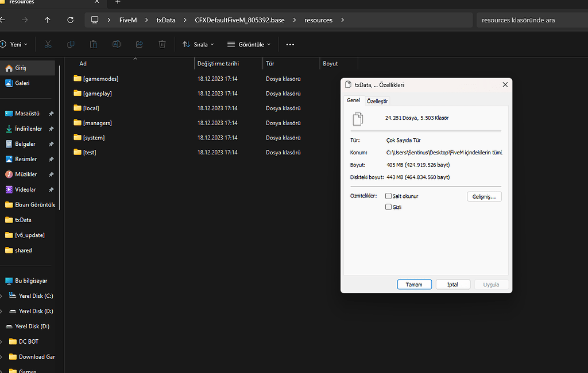The width and height of the screenshot is (588, 373).
Task: Click the Gelişmiş... button
Action: tap(484, 196)
